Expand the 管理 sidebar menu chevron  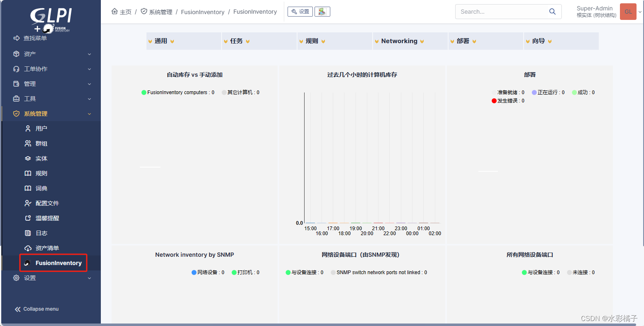point(89,84)
